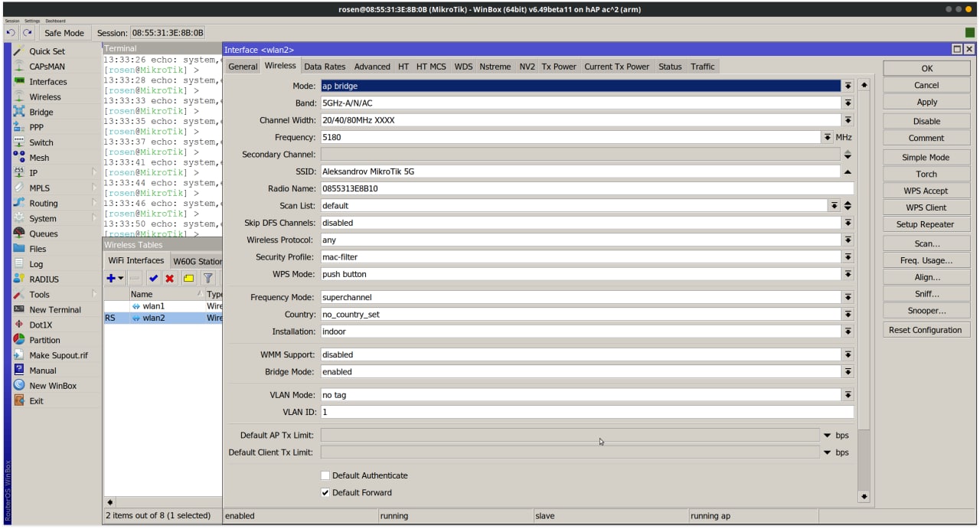The height and width of the screenshot is (529, 980).
Task: Click the OK button
Action: click(x=926, y=68)
